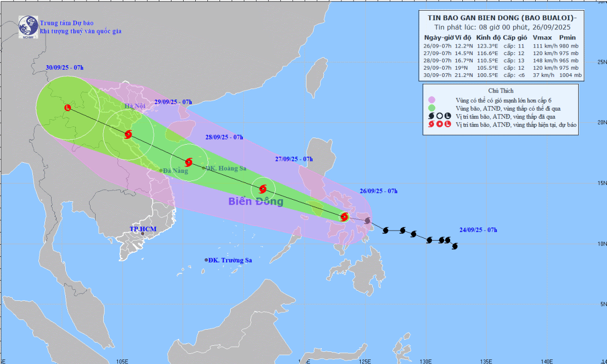Click the easternmost black past-storm position marker
Viewport: 607px width, 364px height.
(x=454, y=246)
